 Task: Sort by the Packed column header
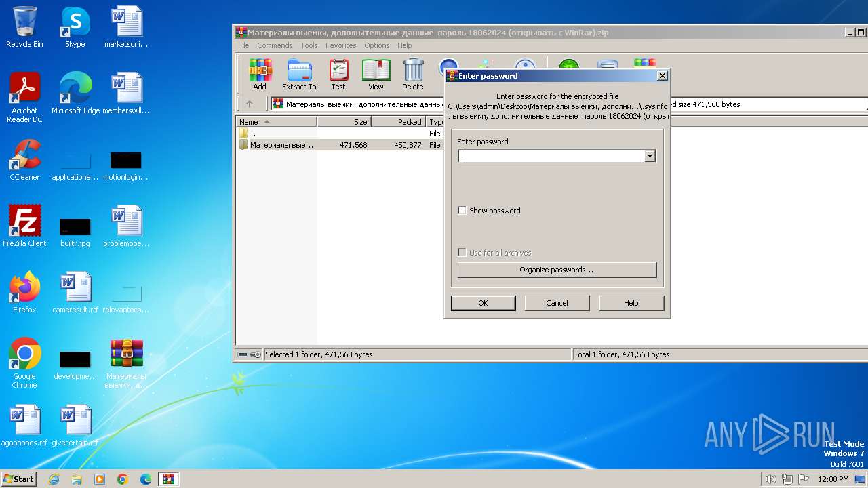[398, 122]
